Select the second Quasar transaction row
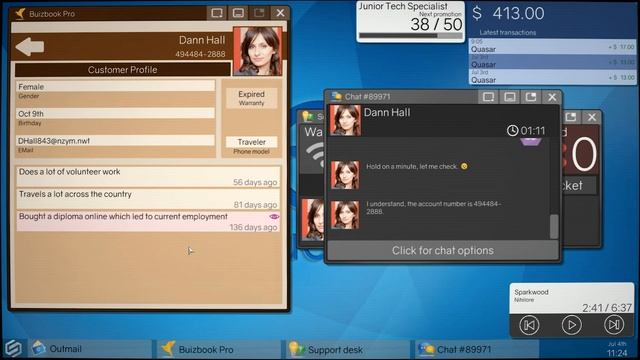 [x=553, y=62]
